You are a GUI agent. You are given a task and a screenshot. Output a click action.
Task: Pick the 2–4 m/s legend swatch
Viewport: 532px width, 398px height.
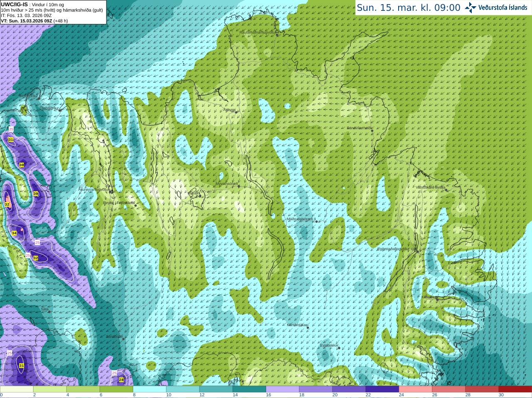pyautogui.click(x=50, y=389)
